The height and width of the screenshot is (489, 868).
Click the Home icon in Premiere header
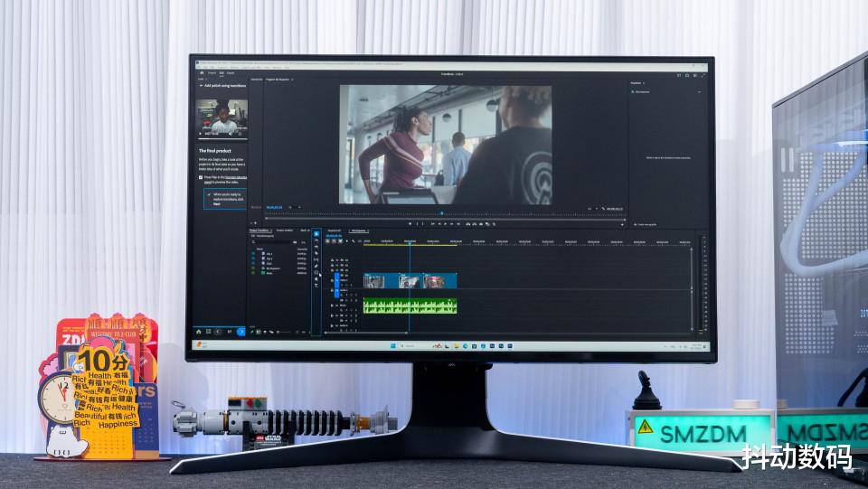[202, 73]
